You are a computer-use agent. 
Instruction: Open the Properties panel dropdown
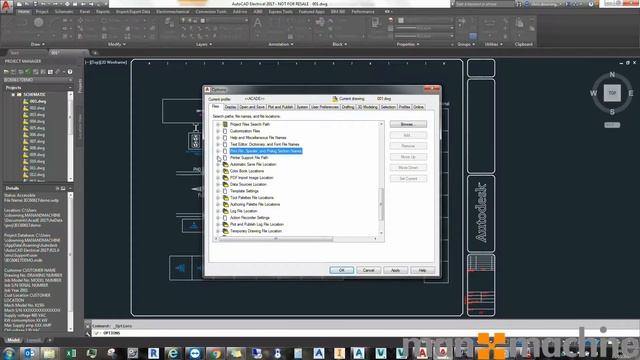(x=408, y=44)
